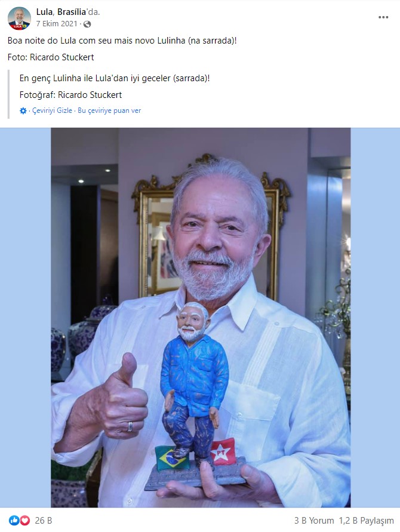This screenshot has width=400, height=532.
Task: Hide translation via Çeviriyi Gizle
Action: click(52, 110)
